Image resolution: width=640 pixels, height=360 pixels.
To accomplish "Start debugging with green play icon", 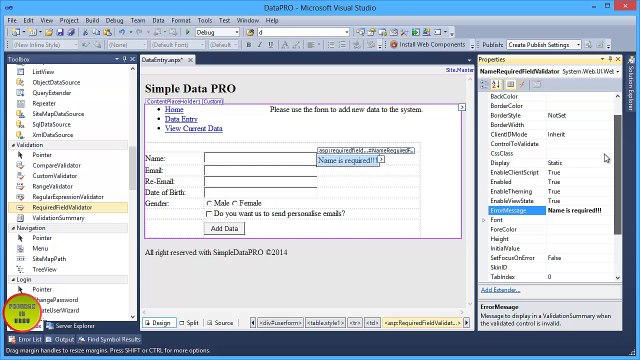I will click(188, 32).
